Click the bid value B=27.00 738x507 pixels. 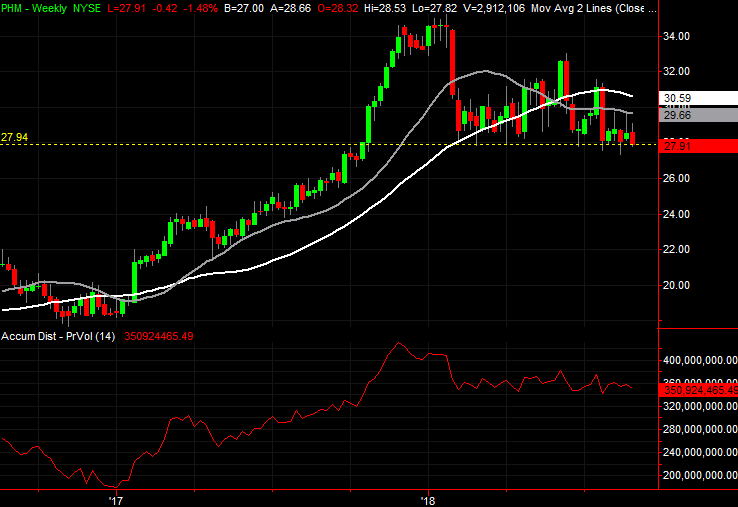(244, 8)
